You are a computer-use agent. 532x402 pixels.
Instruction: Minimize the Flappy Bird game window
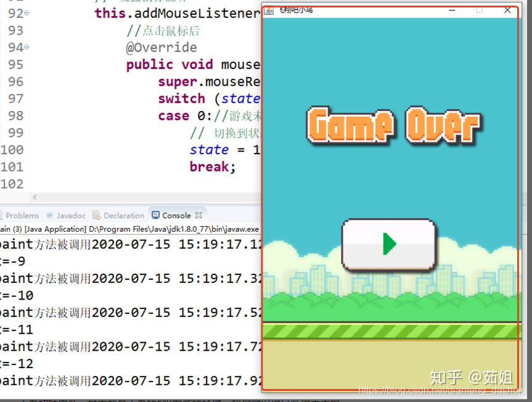coord(452,10)
